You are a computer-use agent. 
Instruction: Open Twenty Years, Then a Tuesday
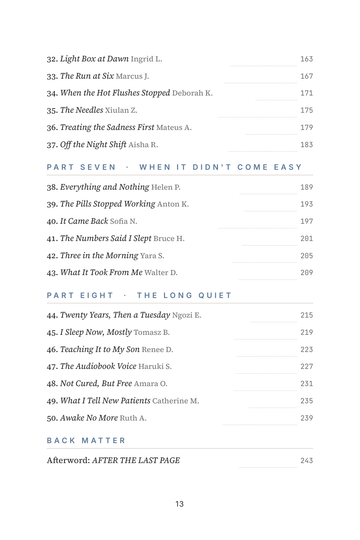(179, 315)
